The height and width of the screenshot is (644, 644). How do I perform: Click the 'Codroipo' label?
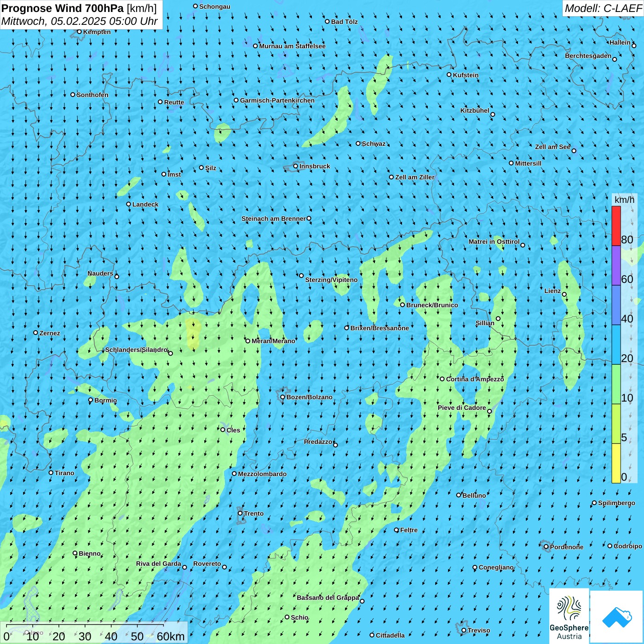(628, 546)
